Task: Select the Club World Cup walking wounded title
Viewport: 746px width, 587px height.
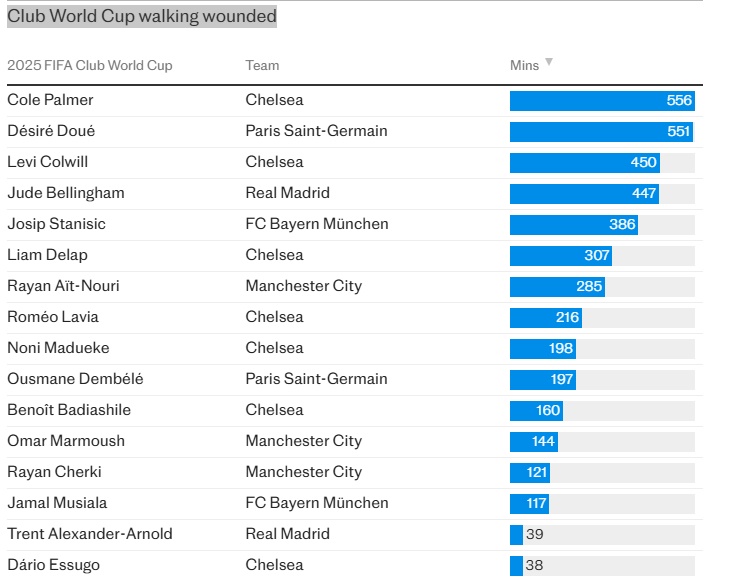Action: (142, 17)
